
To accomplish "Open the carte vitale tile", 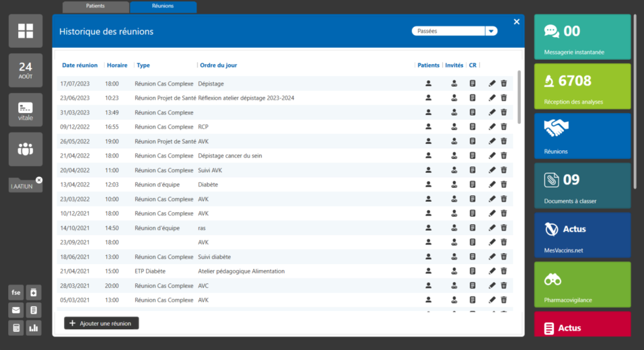I will click(26, 110).
